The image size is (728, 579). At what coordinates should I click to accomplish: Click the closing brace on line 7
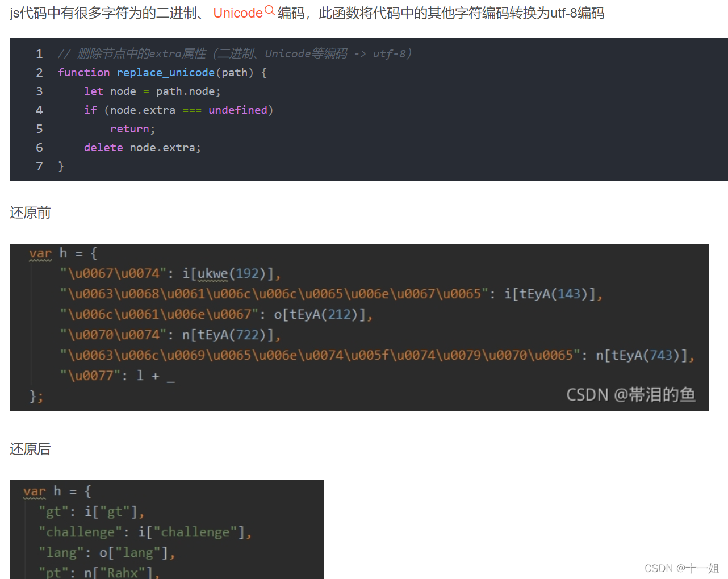[x=61, y=166]
